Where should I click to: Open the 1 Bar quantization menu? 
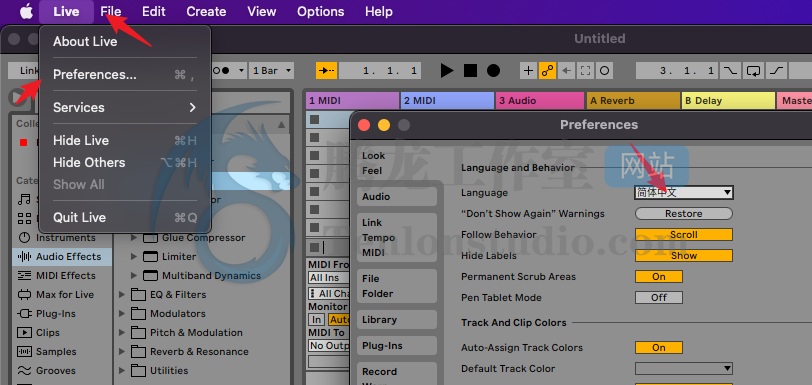(271, 70)
